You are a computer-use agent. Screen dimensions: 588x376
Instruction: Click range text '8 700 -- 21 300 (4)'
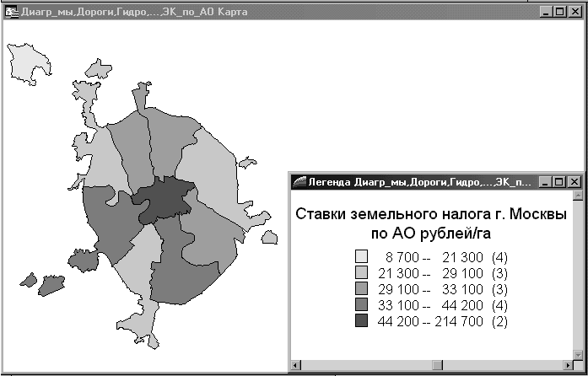[446, 257]
